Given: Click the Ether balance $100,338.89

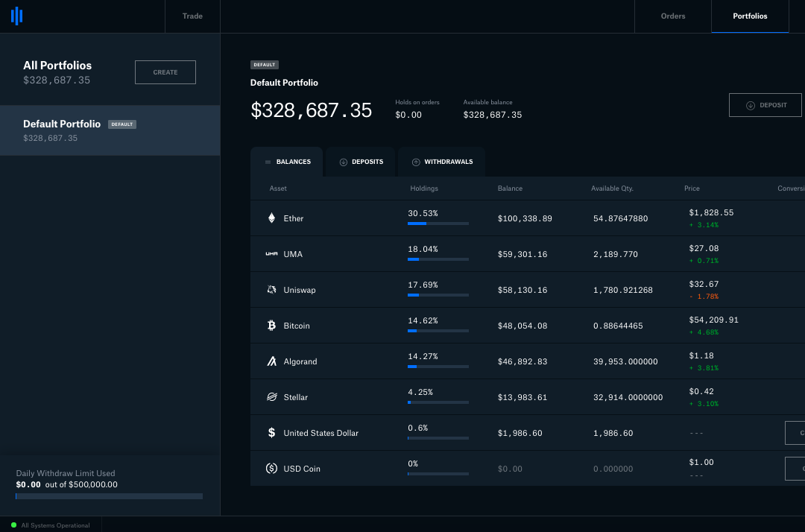Looking at the screenshot, I should [x=525, y=218].
